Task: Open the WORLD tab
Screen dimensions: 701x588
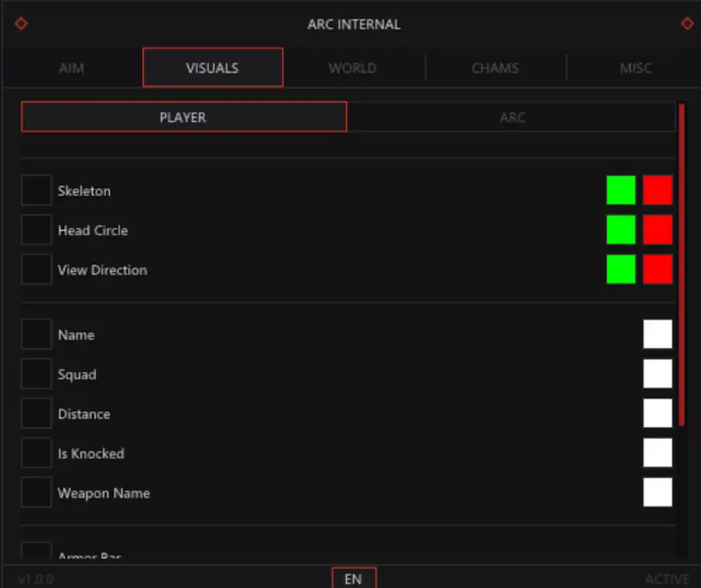Action: click(x=353, y=68)
